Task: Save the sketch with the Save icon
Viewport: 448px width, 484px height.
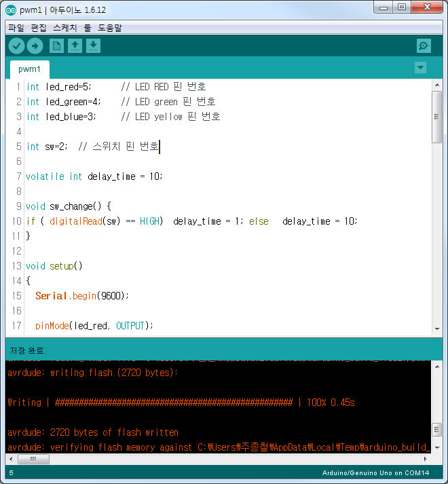Action: pos(93,46)
